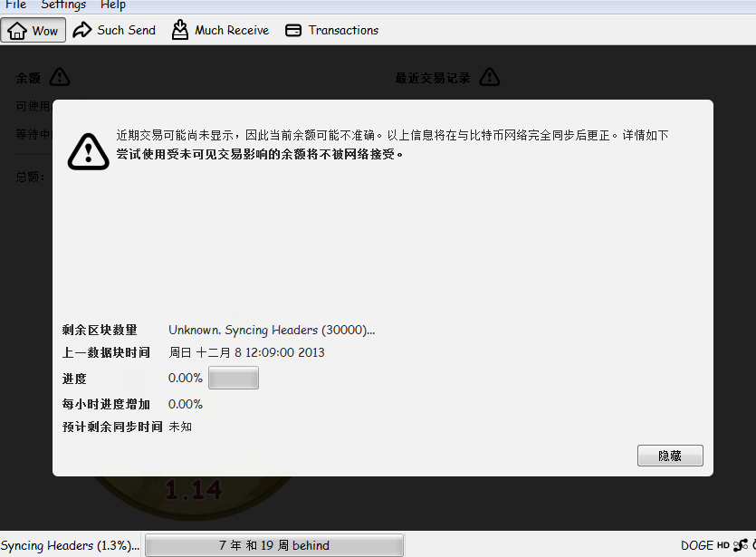This screenshot has height=557, width=756.
Task: Click the HD wallet status icon
Action: click(x=723, y=545)
